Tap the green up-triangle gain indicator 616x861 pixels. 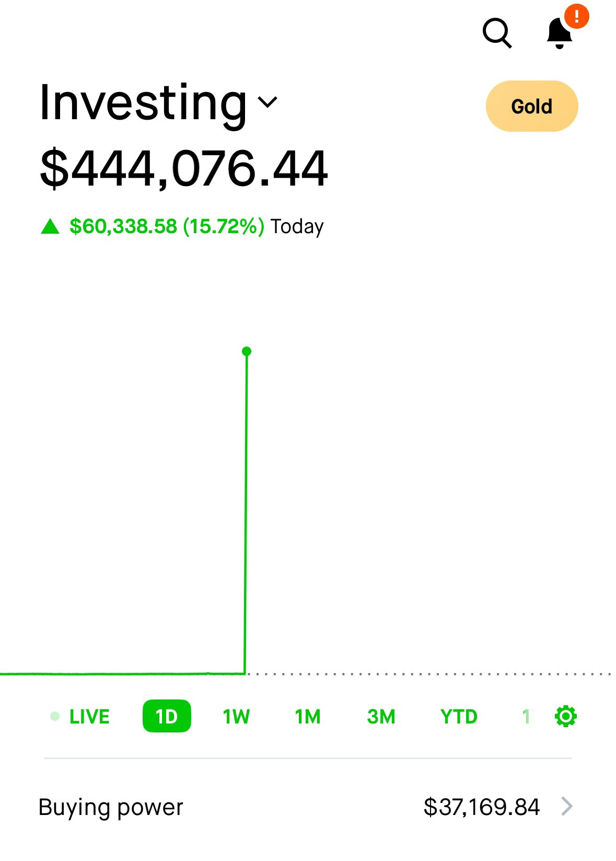[50, 226]
